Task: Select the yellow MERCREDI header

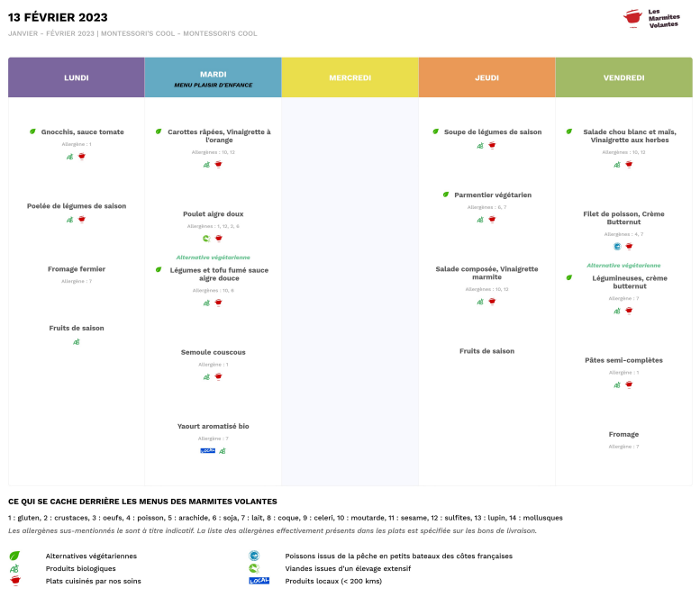Action: coord(350,77)
